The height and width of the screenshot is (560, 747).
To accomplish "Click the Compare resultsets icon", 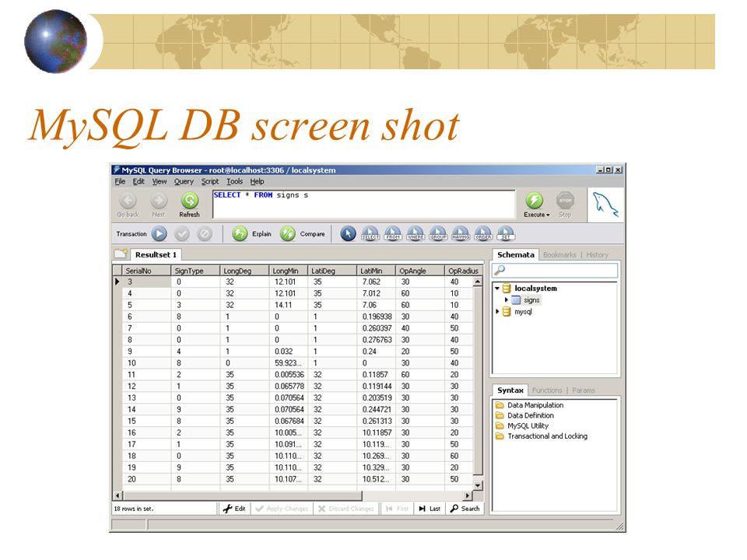I will tap(287, 234).
